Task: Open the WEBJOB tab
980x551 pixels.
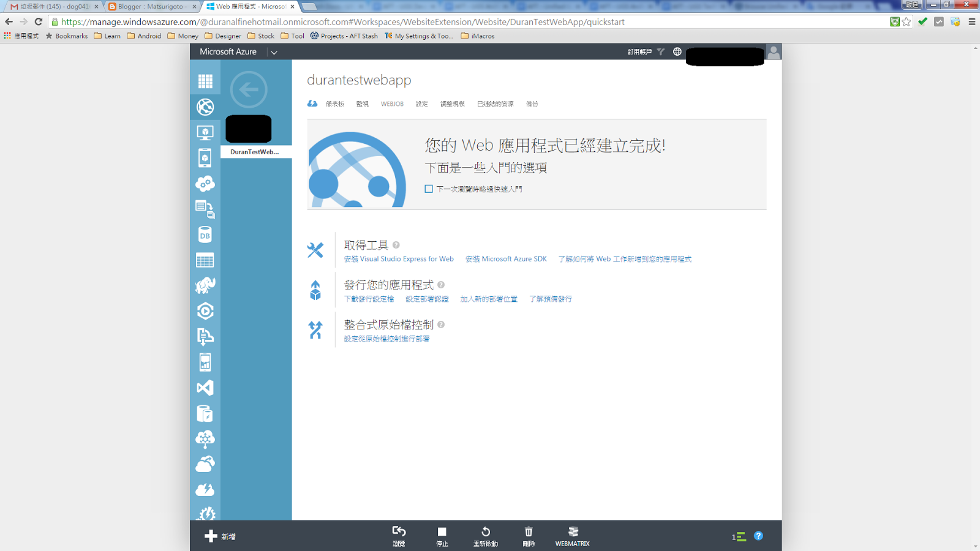Action: pos(392,104)
